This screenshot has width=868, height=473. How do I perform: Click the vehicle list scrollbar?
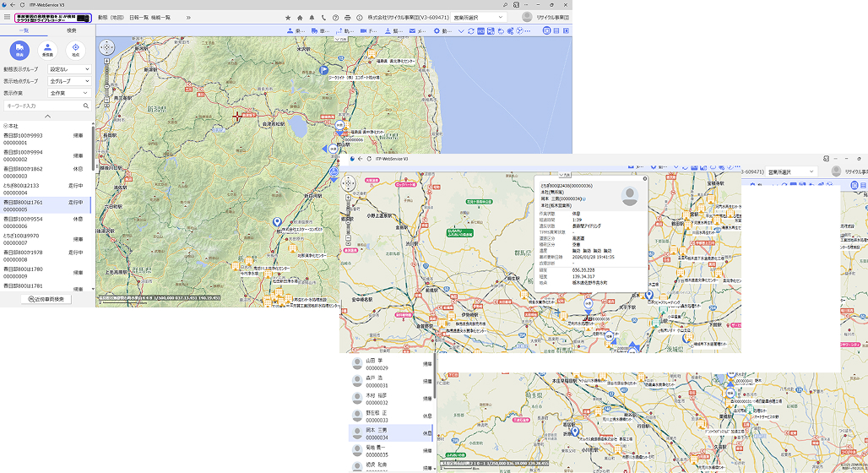tap(92, 147)
